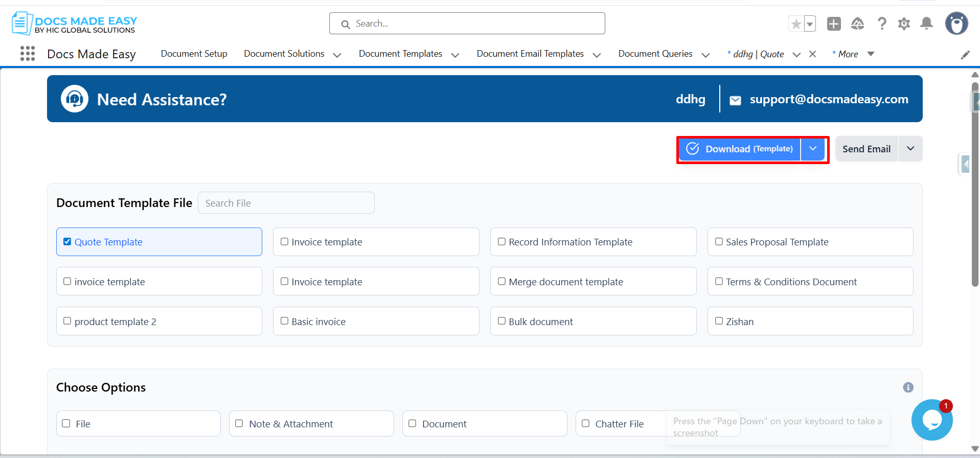The height and width of the screenshot is (458, 980).
Task: Click the Send Email button
Action: (866, 149)
